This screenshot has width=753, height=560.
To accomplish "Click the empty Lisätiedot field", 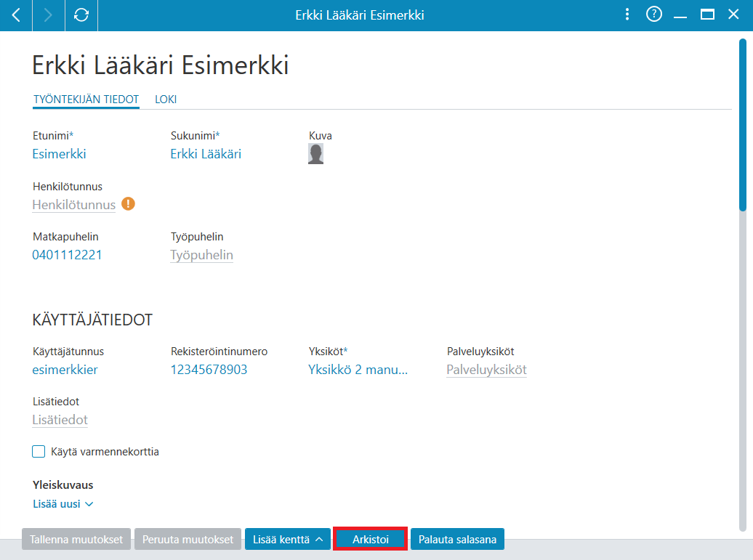I will [x=60, y=420].
